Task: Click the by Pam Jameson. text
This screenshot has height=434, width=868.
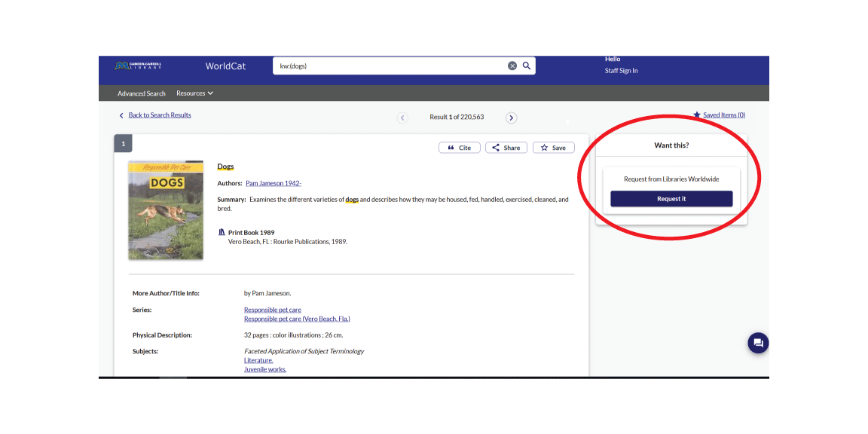Action: coord(267,293)
